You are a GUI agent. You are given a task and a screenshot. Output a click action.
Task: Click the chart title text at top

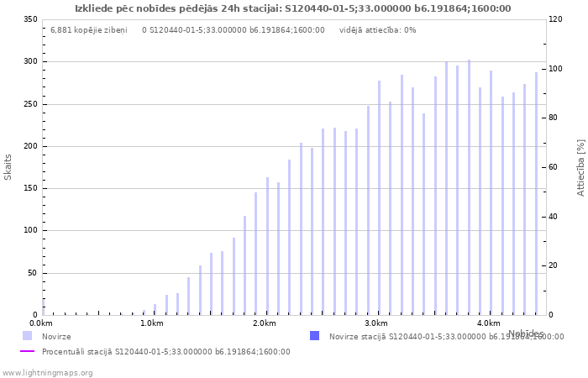click(x=292, y=8)
